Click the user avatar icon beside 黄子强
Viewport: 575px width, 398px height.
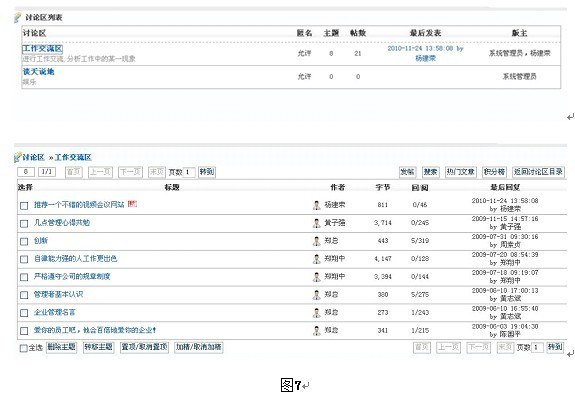coord(316,223)
